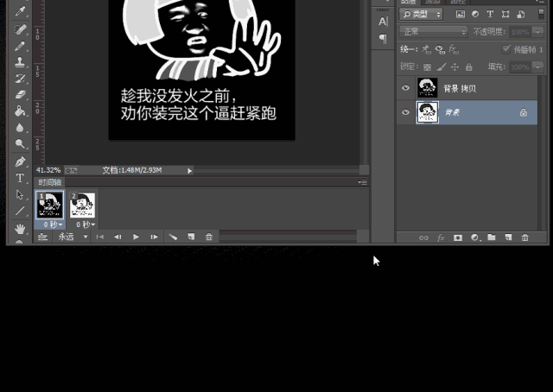The width and height of the screenshot is (553, 392).
Task: Toggle filter for shape layers
Action: click(505, 14)
